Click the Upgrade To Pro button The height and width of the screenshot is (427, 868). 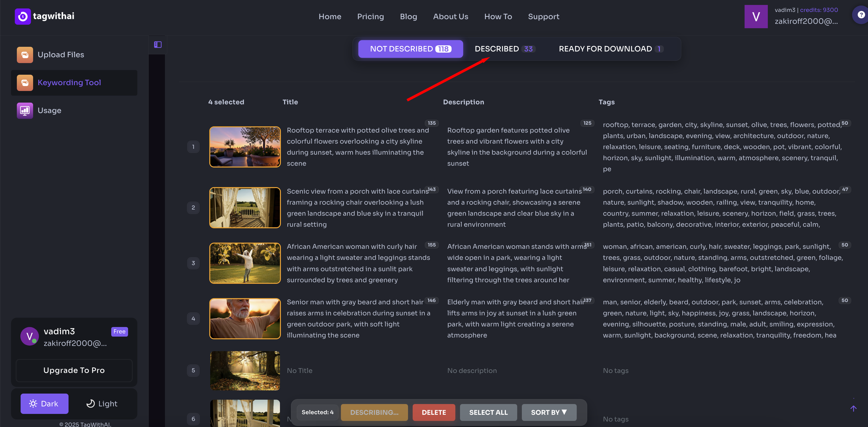74,370
